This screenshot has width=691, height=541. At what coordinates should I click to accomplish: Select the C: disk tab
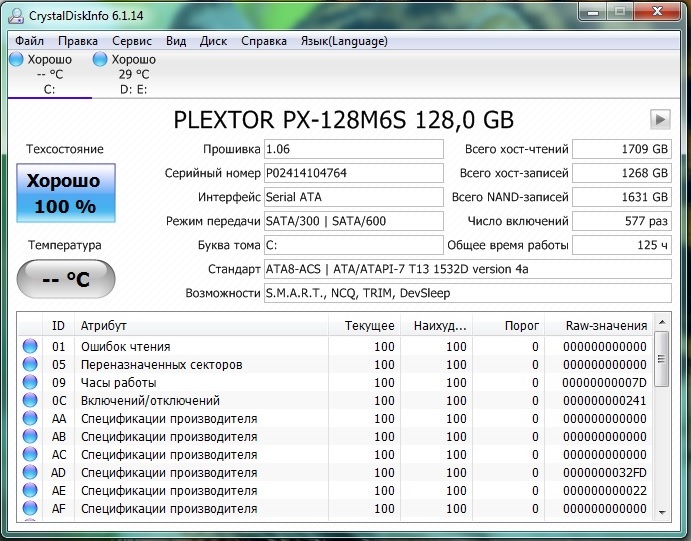[49, 74]
